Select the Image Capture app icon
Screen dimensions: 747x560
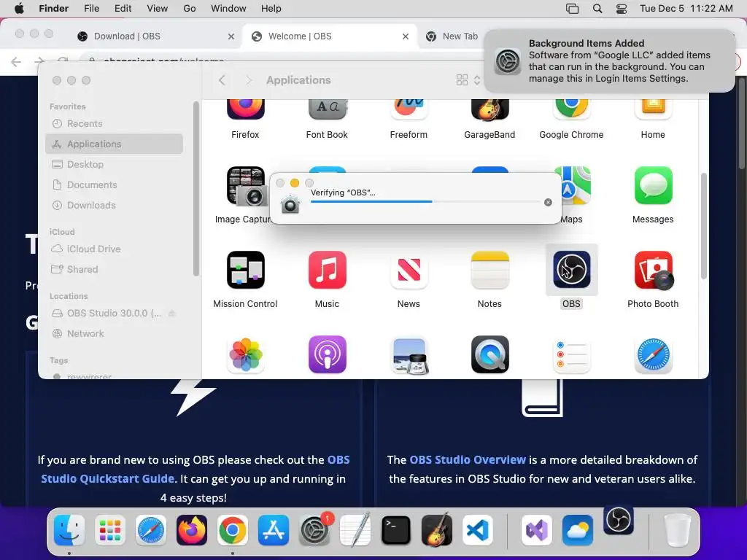point(245,186)
